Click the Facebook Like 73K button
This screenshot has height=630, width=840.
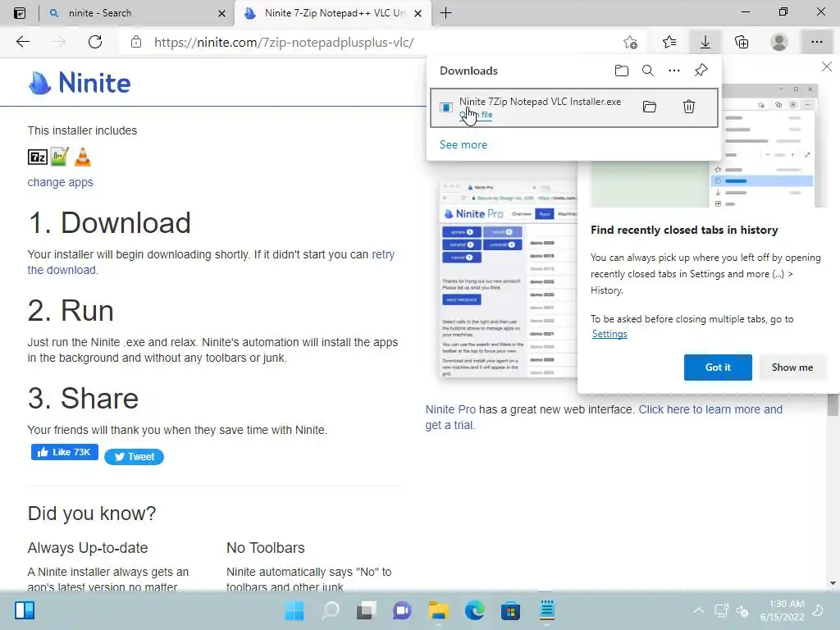point(64,452)
